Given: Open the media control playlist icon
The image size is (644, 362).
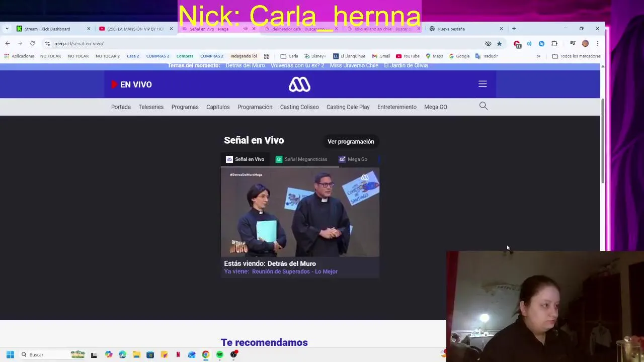Looking at the screenshot, I should point(573,43).
